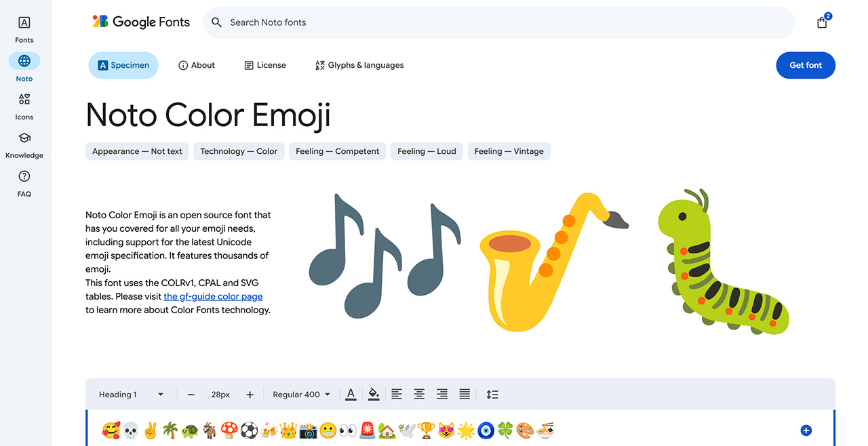Viewport: 868px width, 446px height.
Task: Select the Feeling — Competent tag
Action: click(338, 151)
